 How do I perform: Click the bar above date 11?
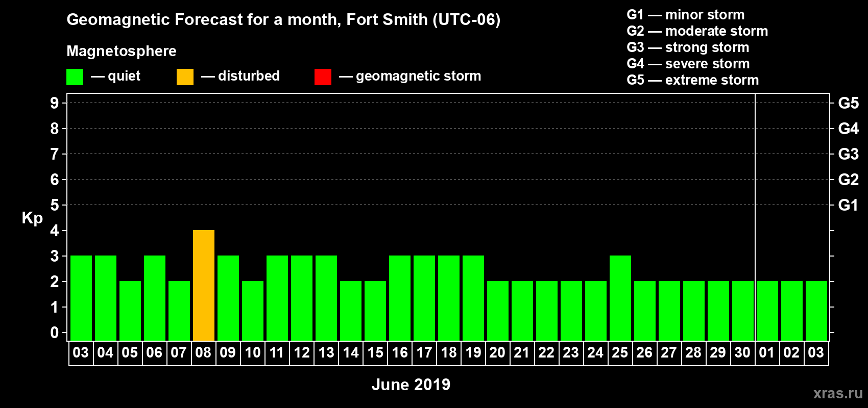click(277, 298)
